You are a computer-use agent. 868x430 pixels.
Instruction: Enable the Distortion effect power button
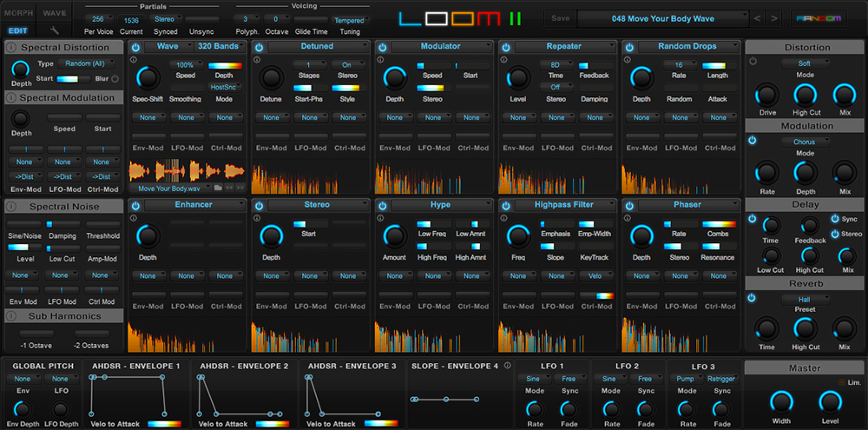point(753,63)
